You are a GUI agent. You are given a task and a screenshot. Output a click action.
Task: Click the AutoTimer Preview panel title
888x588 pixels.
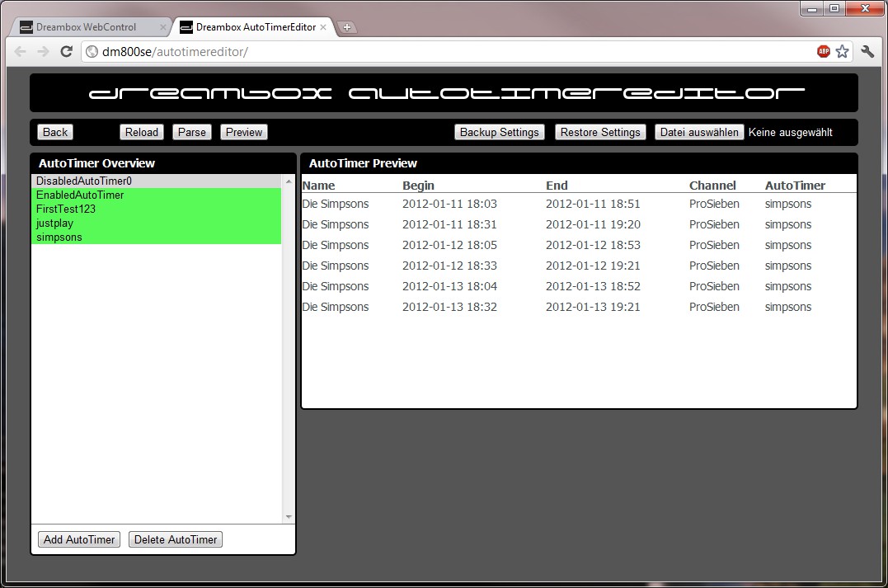point(363,163)
